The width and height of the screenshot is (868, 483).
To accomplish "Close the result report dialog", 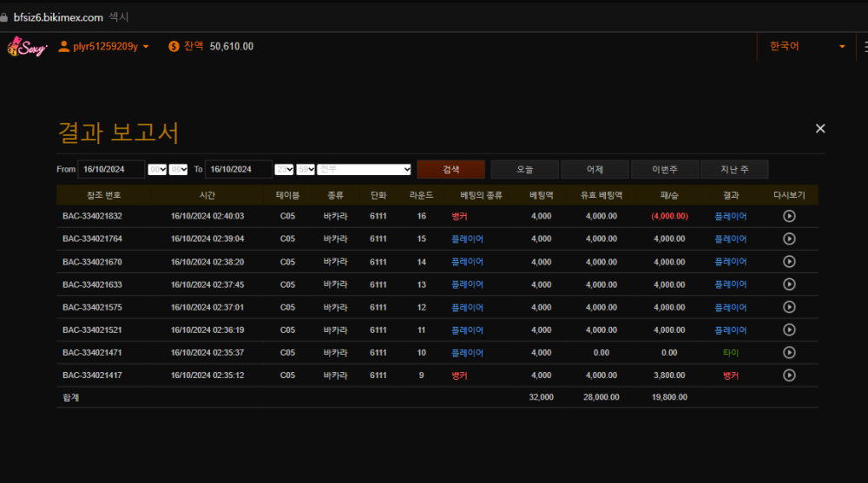I will pyautogui.click(x=820, y=128).
